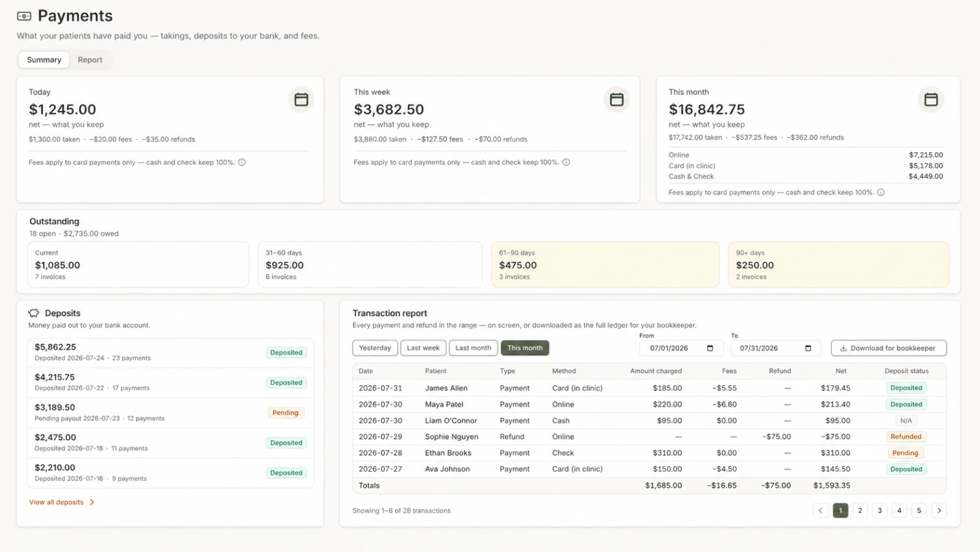Click chevron beside View all deposits
This screenshot has width=980, height=552.
92,502
